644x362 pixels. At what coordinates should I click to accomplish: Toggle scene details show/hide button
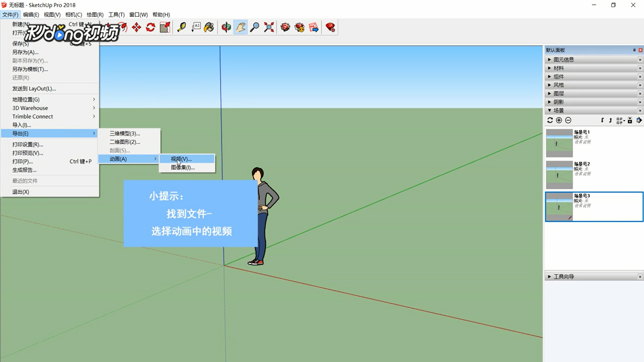coord(629,120)
